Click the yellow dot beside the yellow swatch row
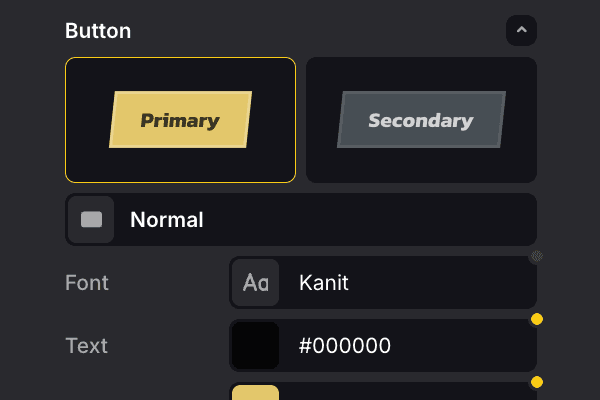The width and height of the screenshot is (600, 400). pyautogui.click(x=536, y=382)
